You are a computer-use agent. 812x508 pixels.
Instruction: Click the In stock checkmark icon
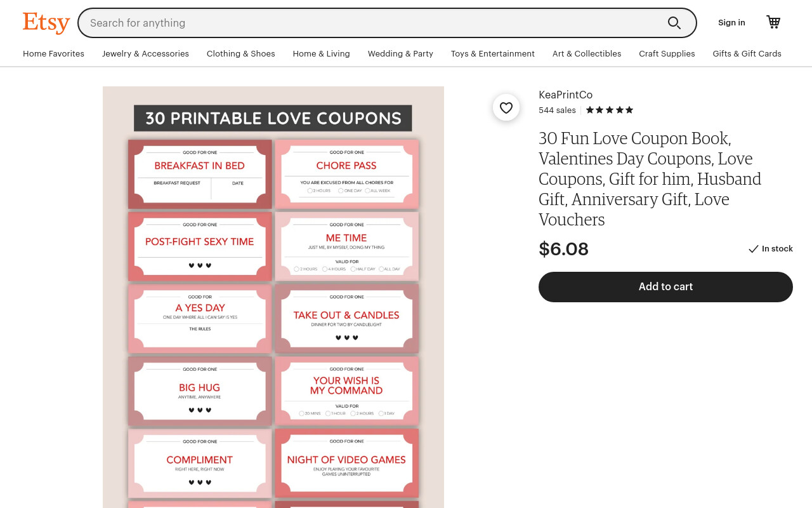point(753,249)
